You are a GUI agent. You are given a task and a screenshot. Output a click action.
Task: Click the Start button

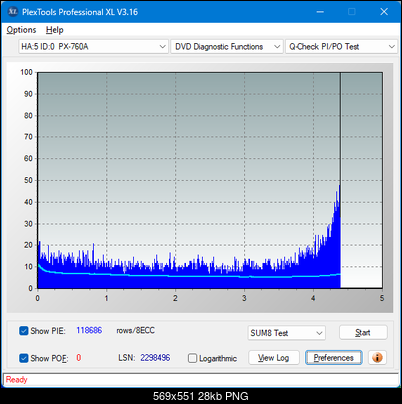pos(363,333)
